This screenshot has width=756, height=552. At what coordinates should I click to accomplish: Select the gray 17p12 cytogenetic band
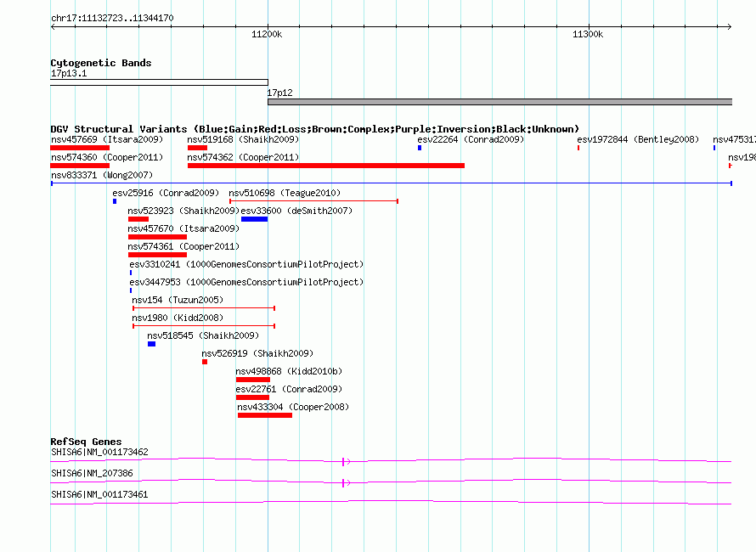tap(500, 102)
